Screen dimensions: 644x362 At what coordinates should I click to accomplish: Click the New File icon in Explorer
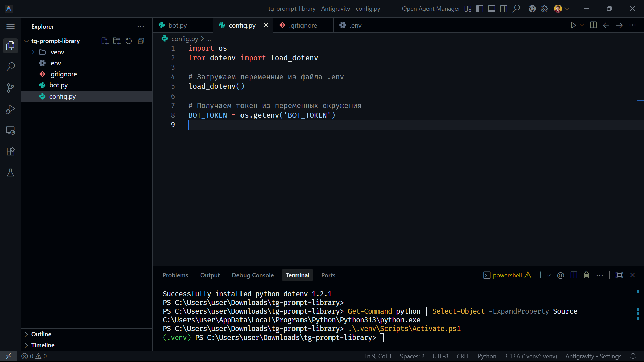point(105,41)
